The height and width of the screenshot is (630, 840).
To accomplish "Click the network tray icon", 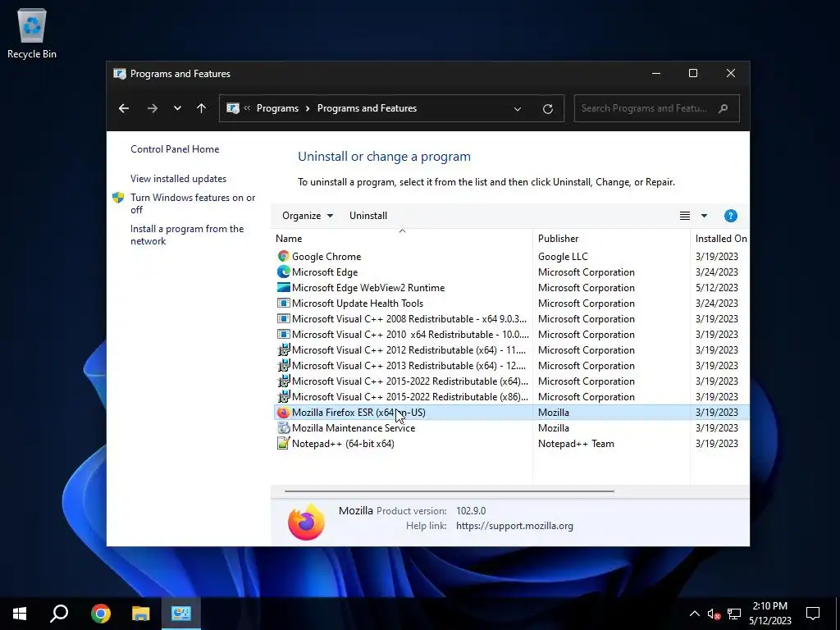I will point(734,614).
